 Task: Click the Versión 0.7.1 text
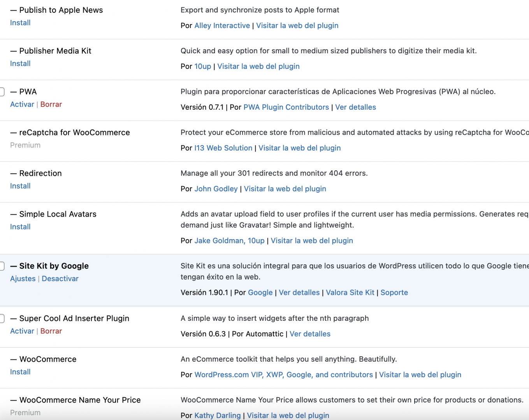tap(202, 107)
